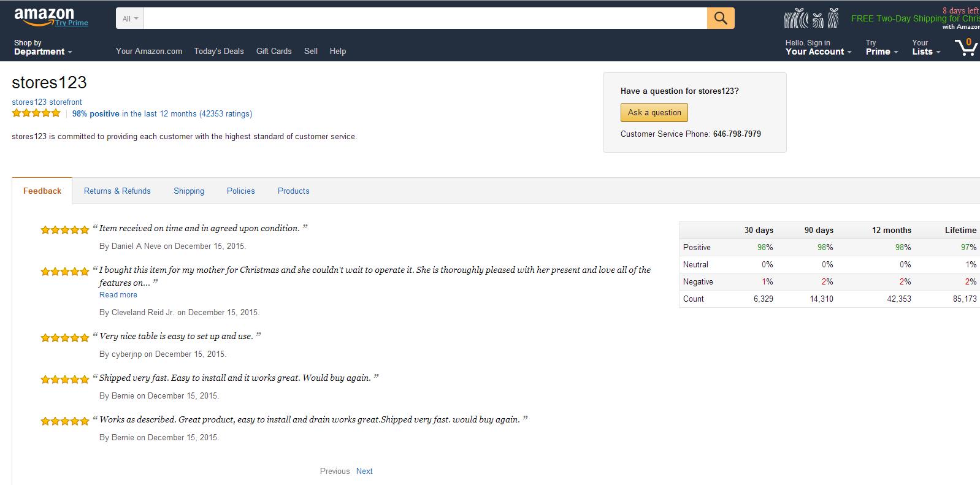Switch to the Returns & Refunds tab
This screenshot has width=980, height=485.
117,191
